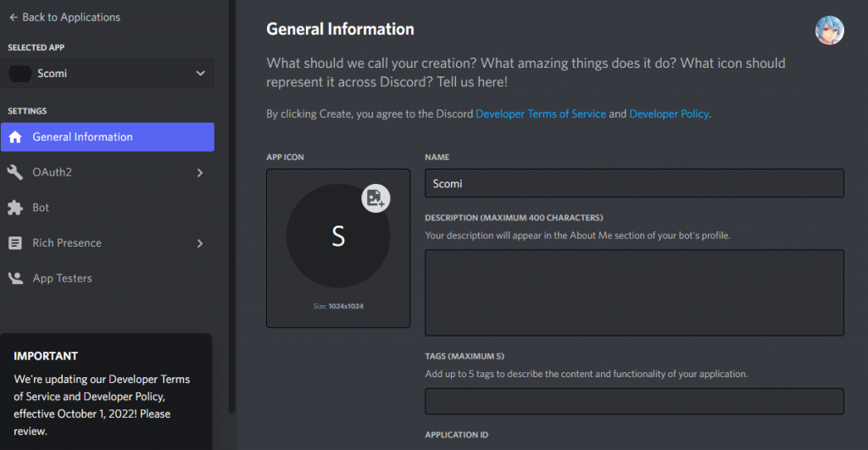
Task: Click the sidebar vertical scrollbar
Action: 232,206
